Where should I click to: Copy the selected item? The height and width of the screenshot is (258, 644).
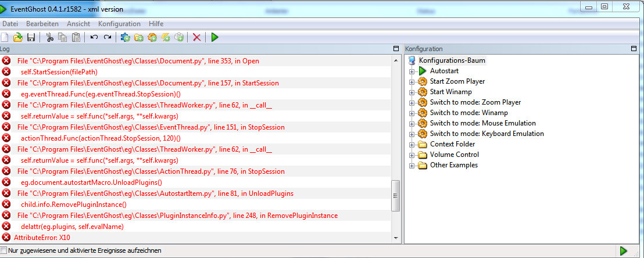click(x=62, y=37)
